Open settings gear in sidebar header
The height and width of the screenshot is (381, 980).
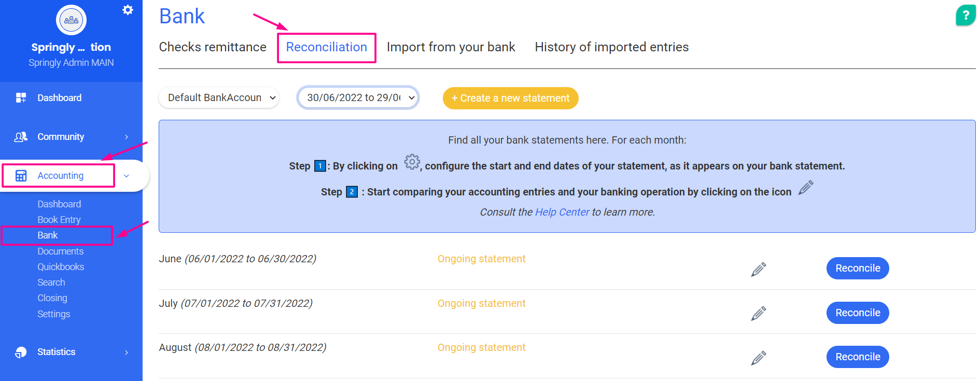(x=128, y=10)
